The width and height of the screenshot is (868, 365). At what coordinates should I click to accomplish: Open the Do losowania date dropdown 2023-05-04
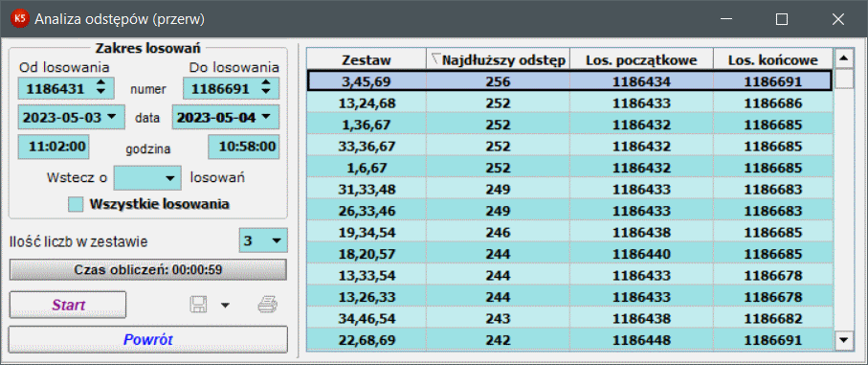tap(266, 117)
